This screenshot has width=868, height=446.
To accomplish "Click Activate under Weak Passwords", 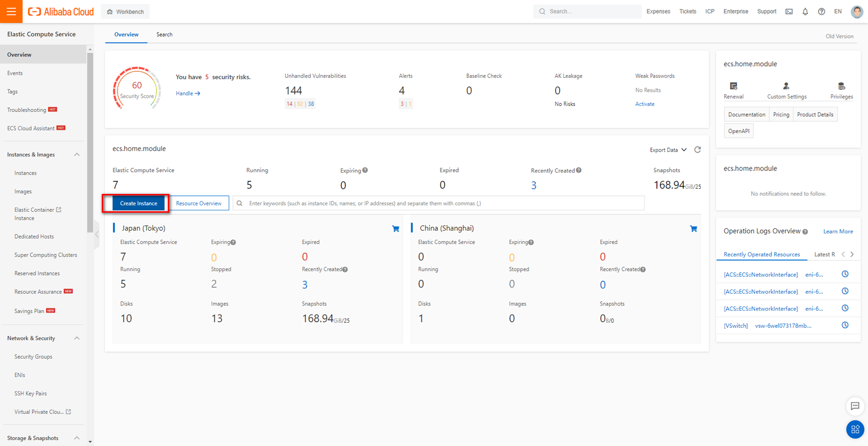I will [645, 104].
